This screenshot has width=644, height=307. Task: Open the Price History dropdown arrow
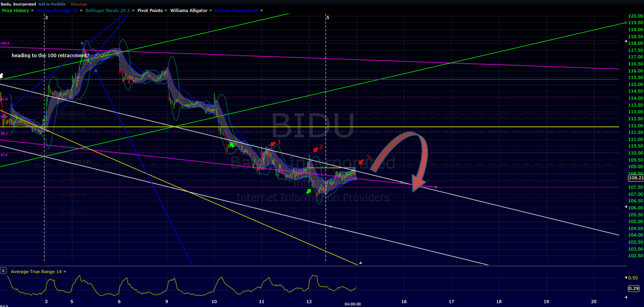[x=32, y=11]
